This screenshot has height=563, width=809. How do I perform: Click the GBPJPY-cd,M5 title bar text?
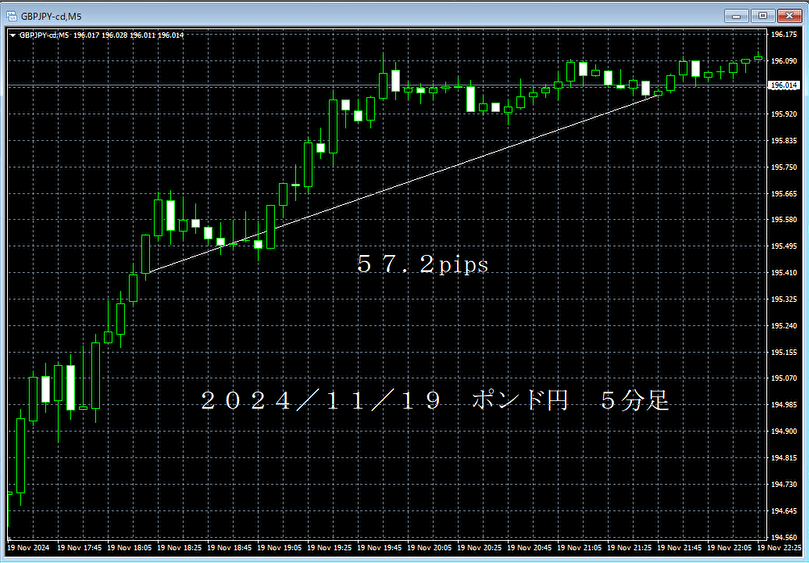point(58,15)
